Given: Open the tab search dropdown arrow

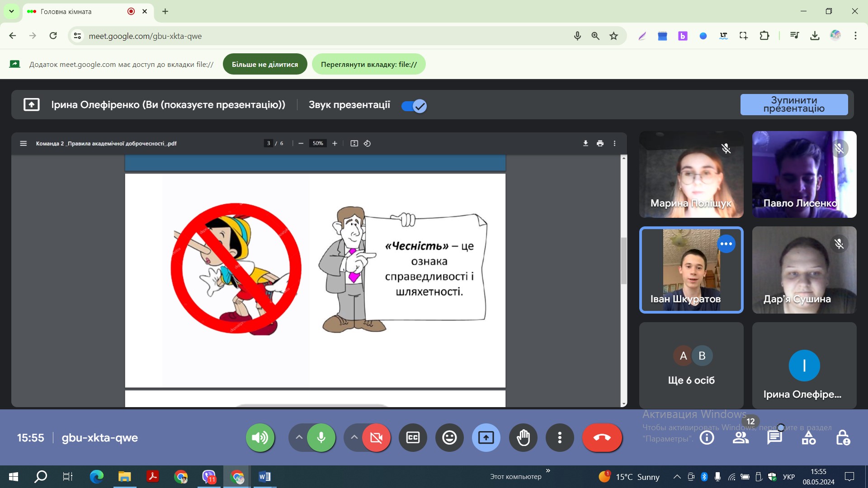Looking at the screenshot, I should click(x=11, y=11).
